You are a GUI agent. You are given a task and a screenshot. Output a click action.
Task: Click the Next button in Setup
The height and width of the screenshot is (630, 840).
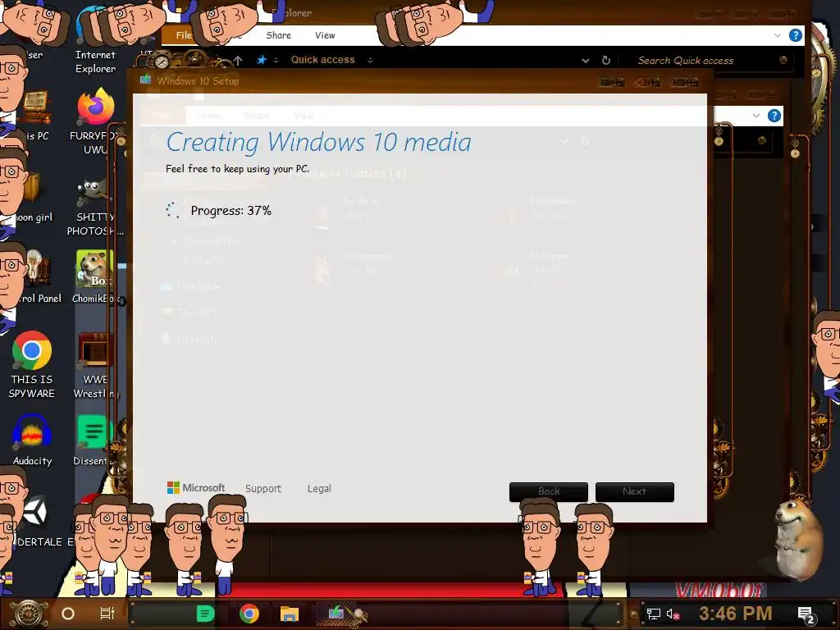click(635, 492)
